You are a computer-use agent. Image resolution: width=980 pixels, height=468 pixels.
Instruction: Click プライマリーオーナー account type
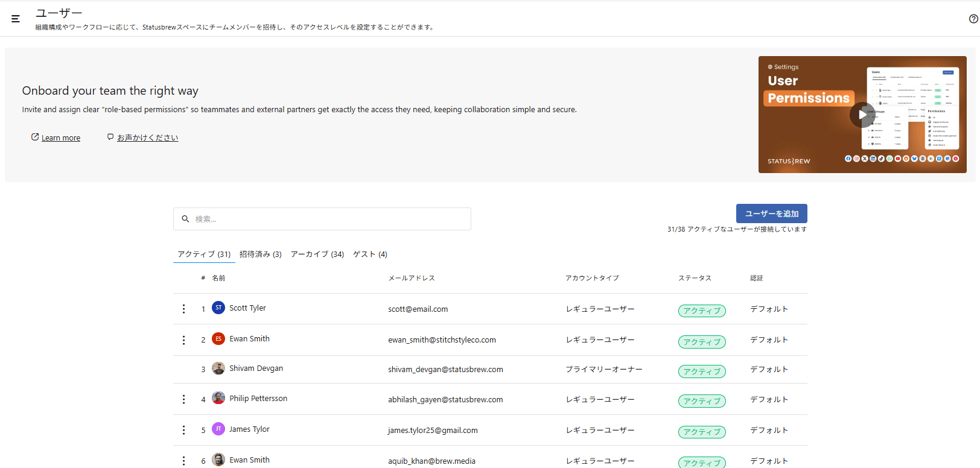[604, 370]
